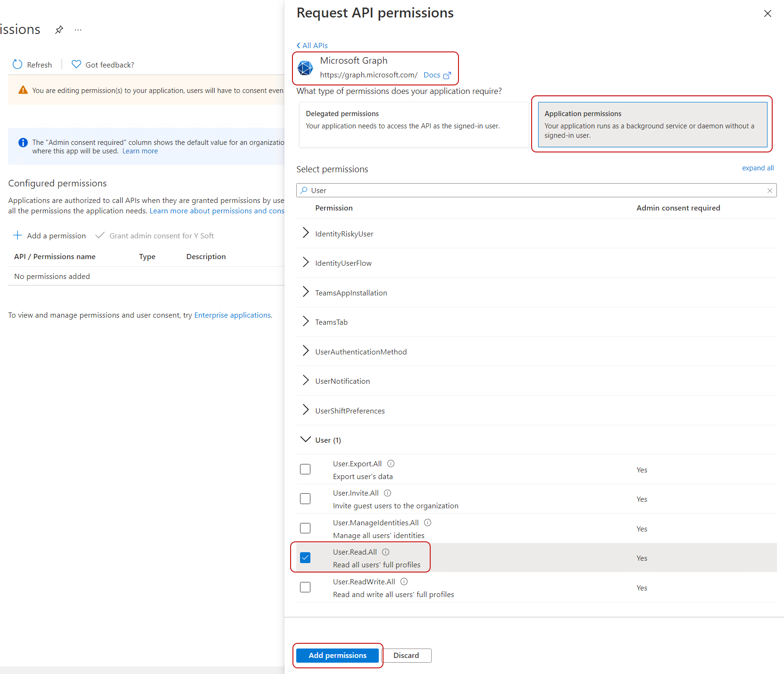Click the info icon next to User.Export.All
784x674 pixels.
(x=391, y=463)
